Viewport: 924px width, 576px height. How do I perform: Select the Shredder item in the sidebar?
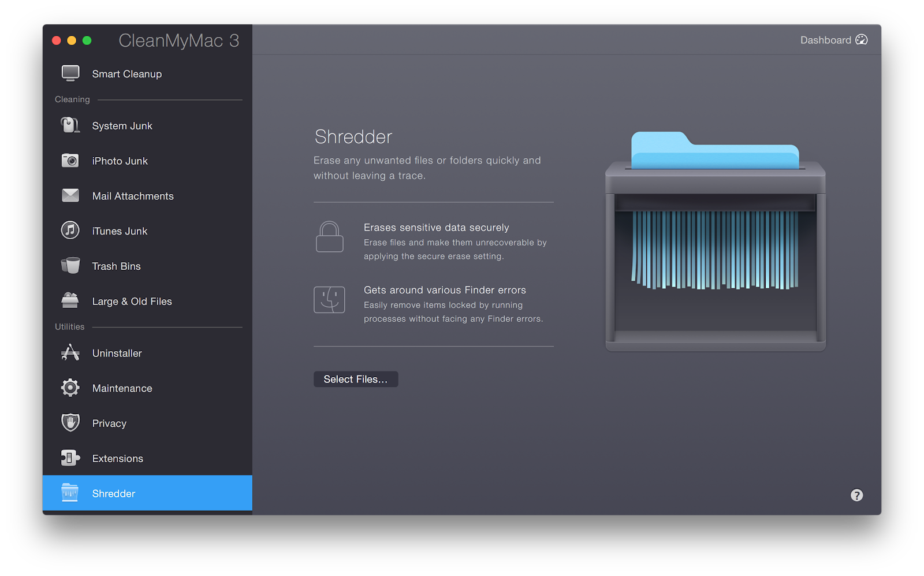[x=113, y=493]
